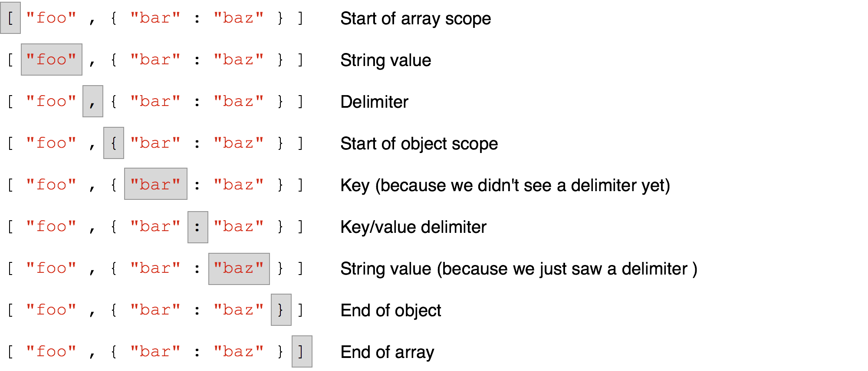Click the "Key (because we didn't see..." label
868x371 pixels.
coord(505,185)
